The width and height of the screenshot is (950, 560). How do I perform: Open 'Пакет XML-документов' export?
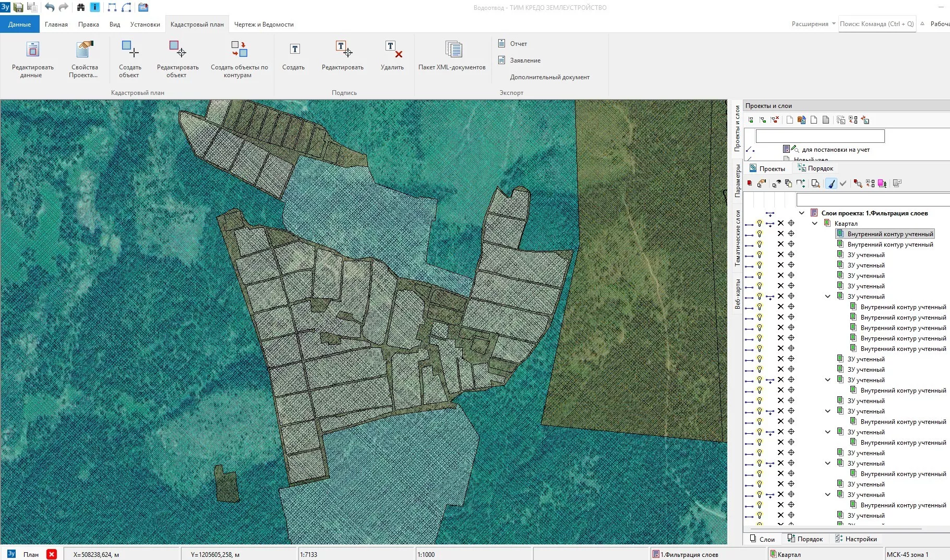[453, 50]
